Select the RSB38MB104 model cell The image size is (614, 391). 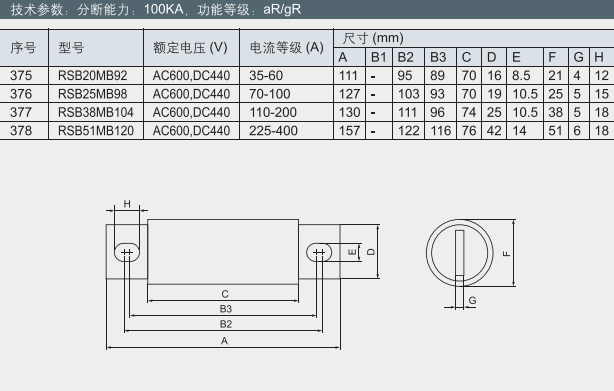tap(96, 112)
